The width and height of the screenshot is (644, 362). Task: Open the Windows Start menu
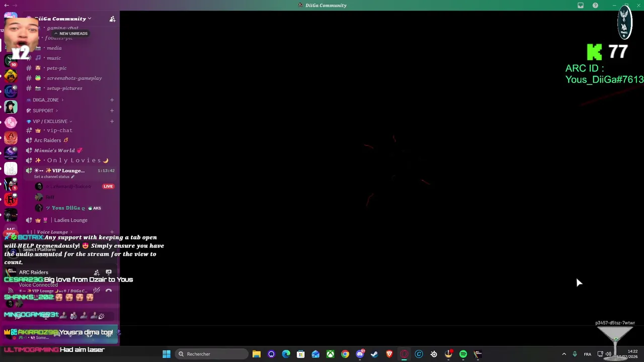(167, 354)
